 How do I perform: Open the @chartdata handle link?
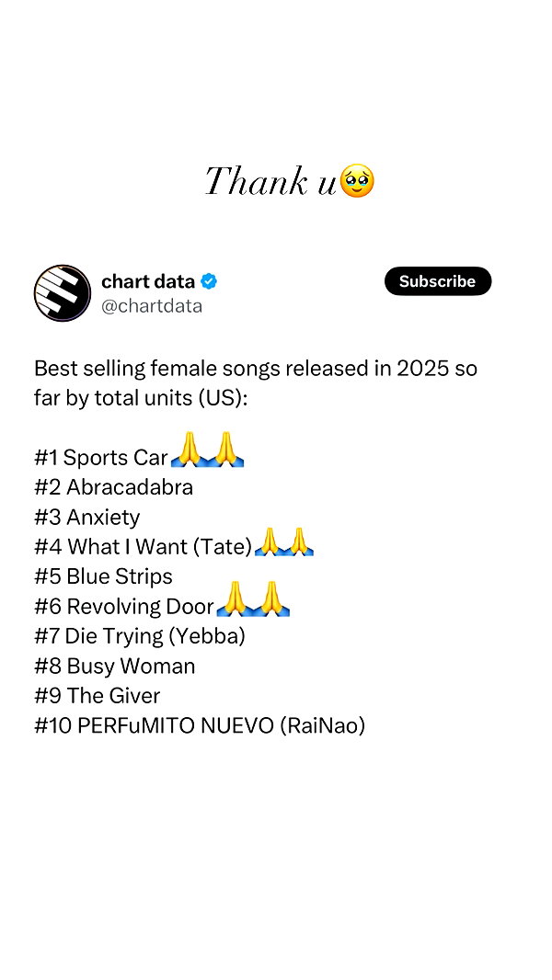coord(152,306)
